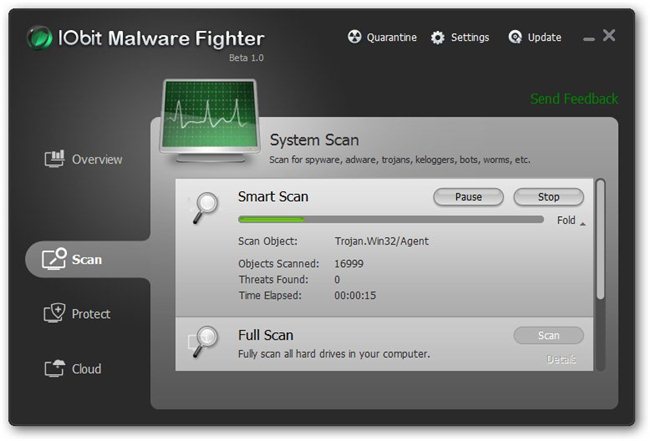Click the Beta 1.0 version text

[x=246, y=58]
